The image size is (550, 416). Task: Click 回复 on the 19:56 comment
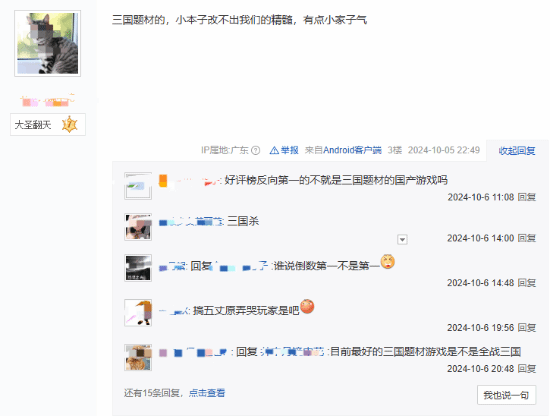(527, 328)
